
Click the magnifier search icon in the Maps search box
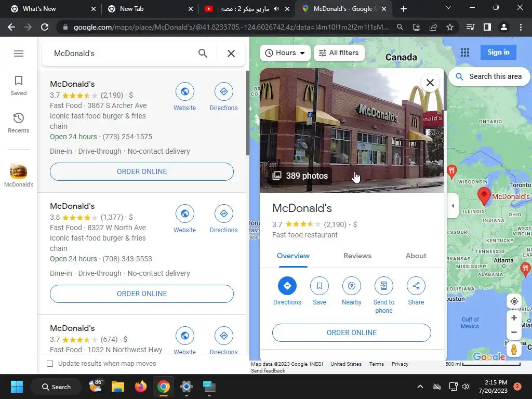[x=203, y=54]
